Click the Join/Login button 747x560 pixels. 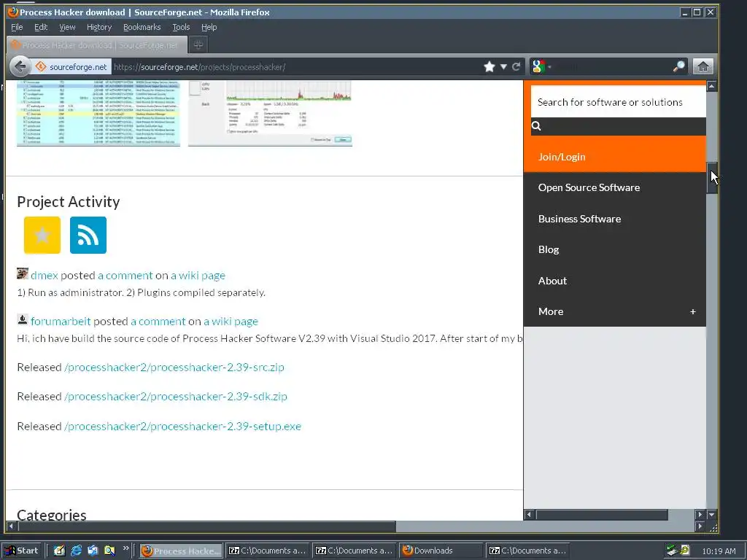tap(614, 157)
